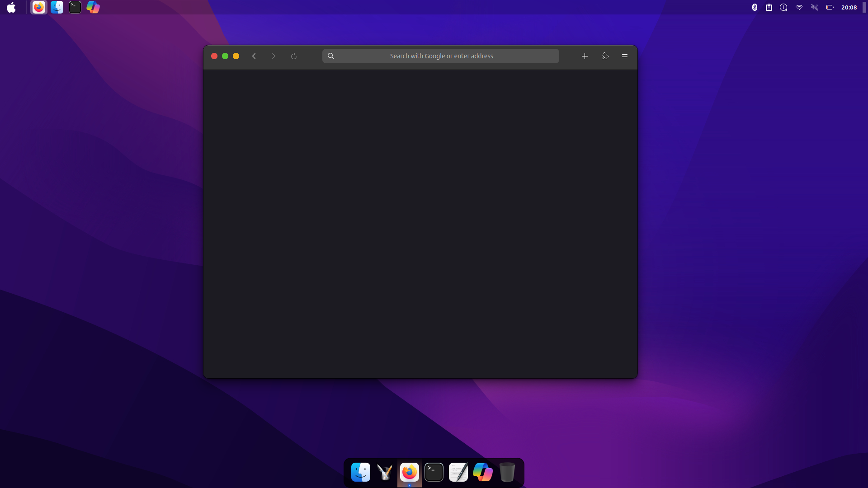Click the update info tray icon
868x488 pixels.
pos(784,7)
